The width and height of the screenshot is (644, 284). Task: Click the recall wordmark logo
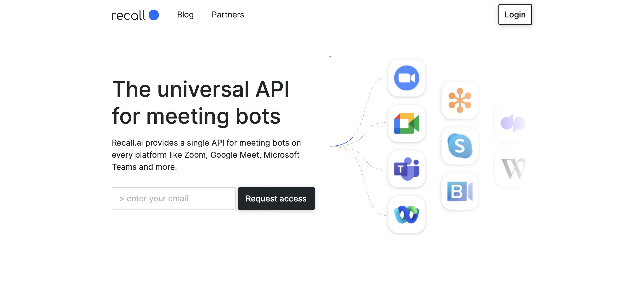pyautogui.click(x=128, y=15)
